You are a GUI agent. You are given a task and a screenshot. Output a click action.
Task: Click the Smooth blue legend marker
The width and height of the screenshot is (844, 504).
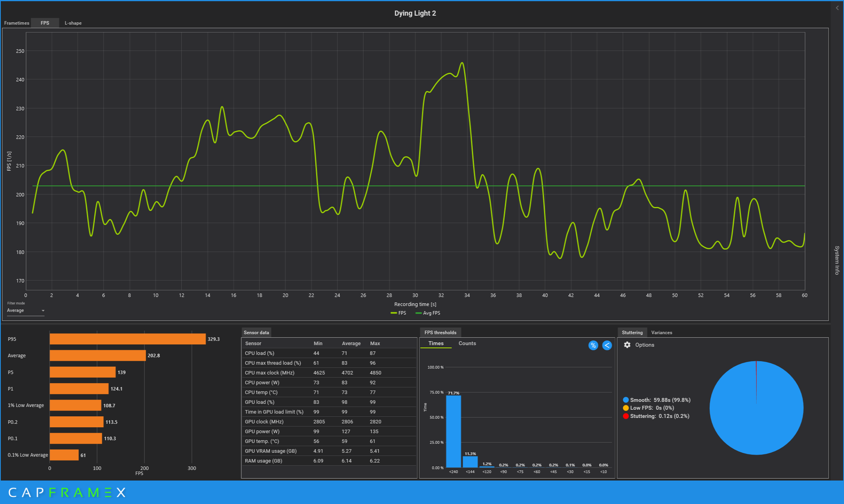(625, 400)
